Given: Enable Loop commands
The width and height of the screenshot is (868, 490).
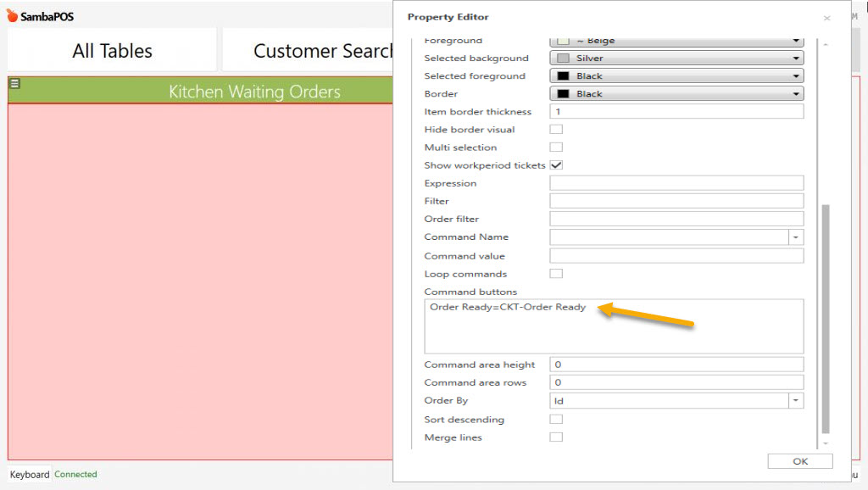Looking at the screenshot, I should [556, 273].
